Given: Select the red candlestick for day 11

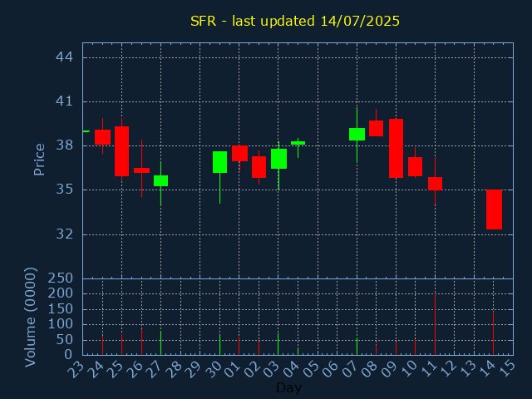Looking at the screenshot, I should click(x=435, y=184).
